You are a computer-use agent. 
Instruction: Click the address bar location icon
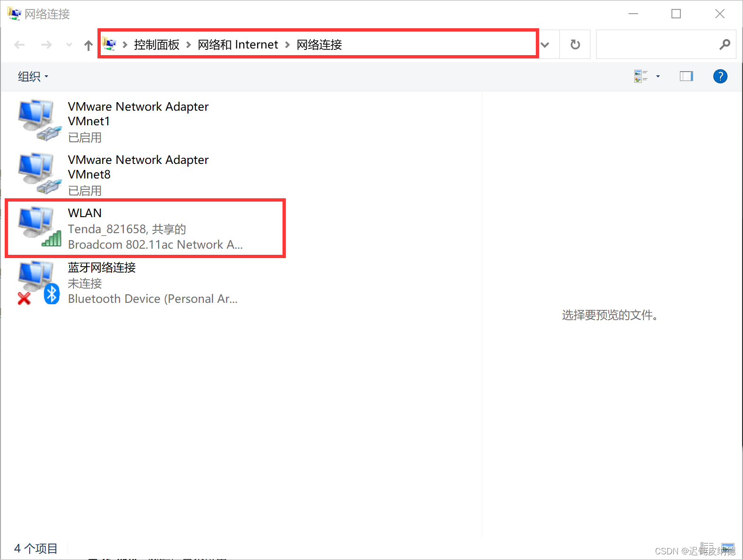click(x=109, y=44)
